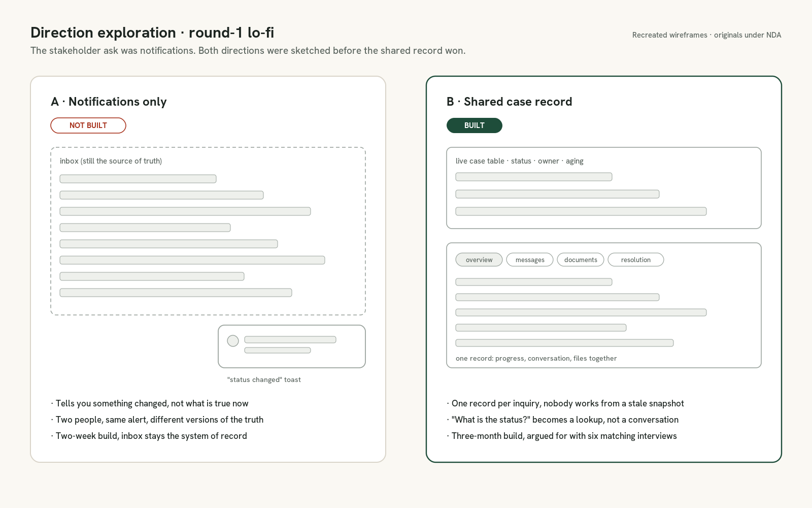Open the documents tab pill
Screen dimensions: 812x508
(x=581, y=260)
